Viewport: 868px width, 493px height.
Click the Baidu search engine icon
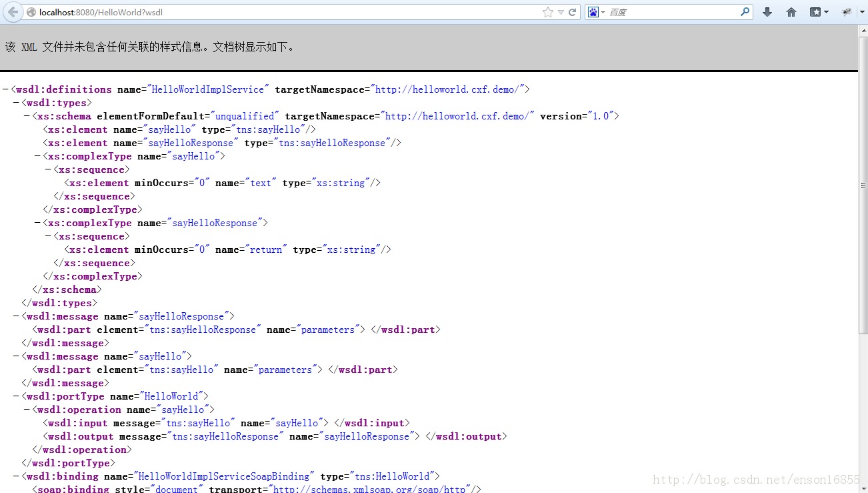coord(593,12)
